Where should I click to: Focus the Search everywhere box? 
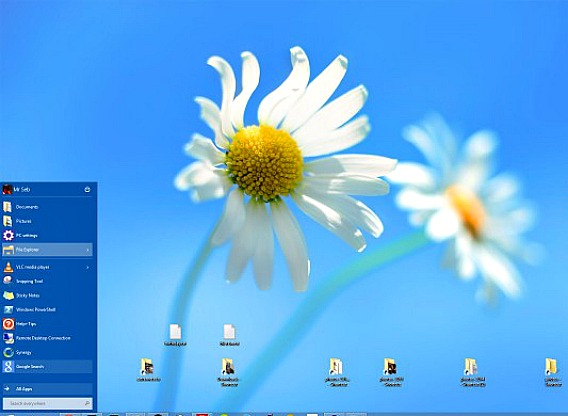[47, 403]
